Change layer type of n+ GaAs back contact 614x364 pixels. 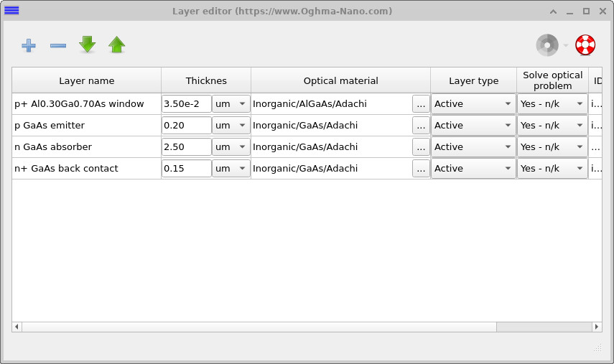pyautogui.click(x=473, y=168)
